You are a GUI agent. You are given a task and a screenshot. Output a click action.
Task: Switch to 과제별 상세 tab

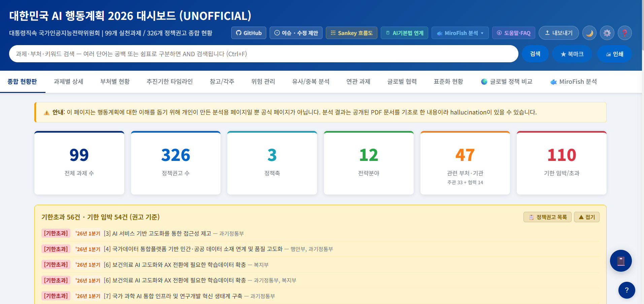[68, 81]
